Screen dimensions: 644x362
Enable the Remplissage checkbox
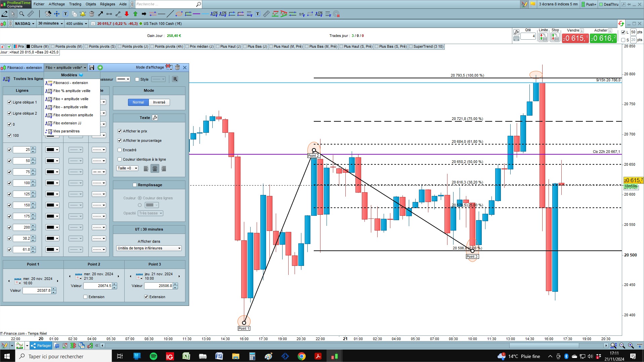[135, 185]
